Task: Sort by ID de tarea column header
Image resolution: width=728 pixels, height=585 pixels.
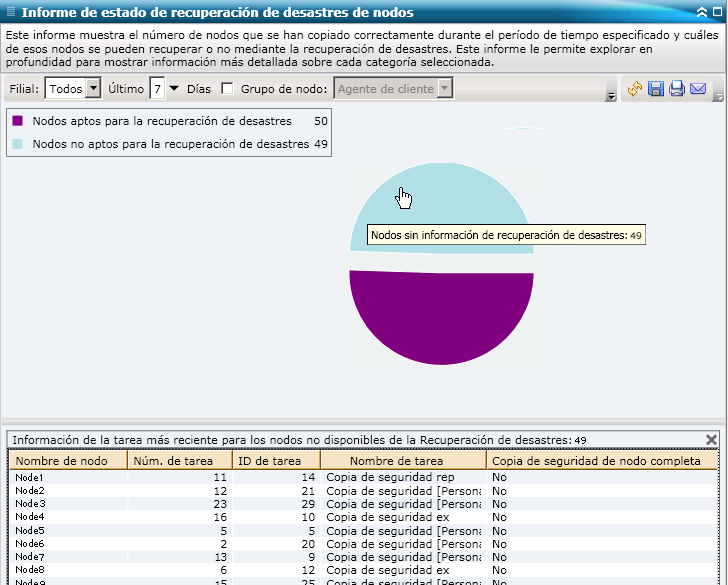Action: coord(275,461)
